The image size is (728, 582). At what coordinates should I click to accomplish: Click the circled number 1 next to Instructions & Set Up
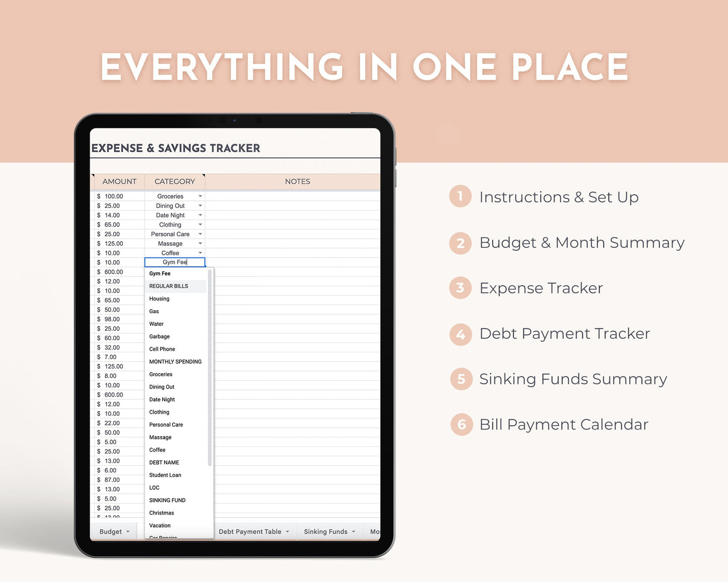[459, 197]
